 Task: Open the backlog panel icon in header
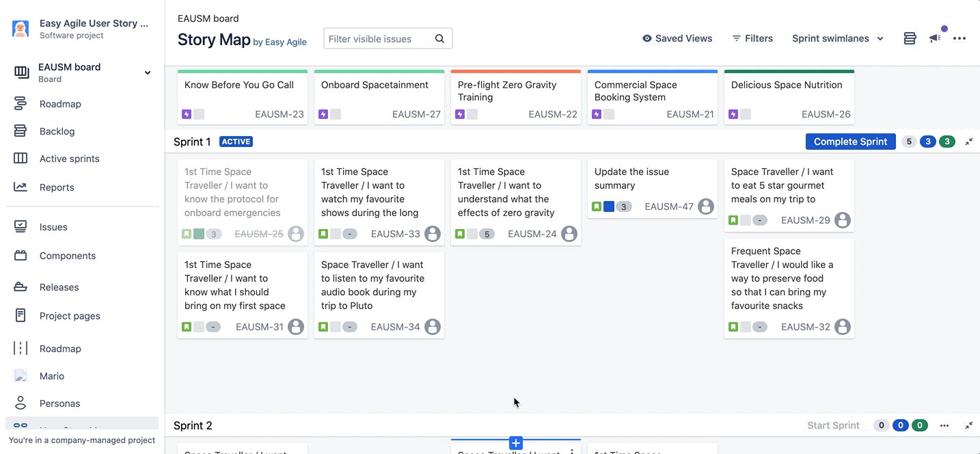(x=910, y=38)
